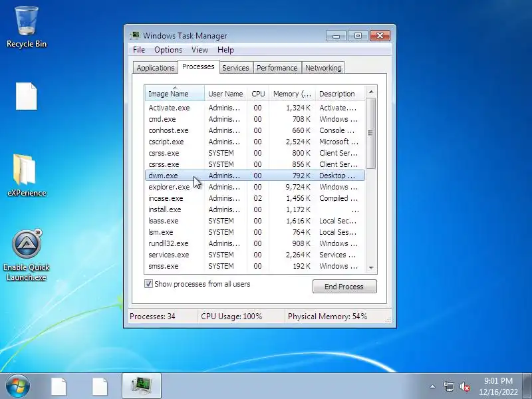Select the csrss.exe row using 856 K
Image resolution: width=532 pixels, height=399 pixels.
point(255,164)
